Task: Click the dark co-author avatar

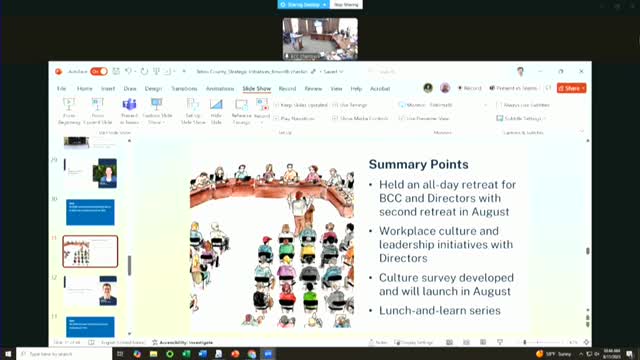Action: (428, 88)
